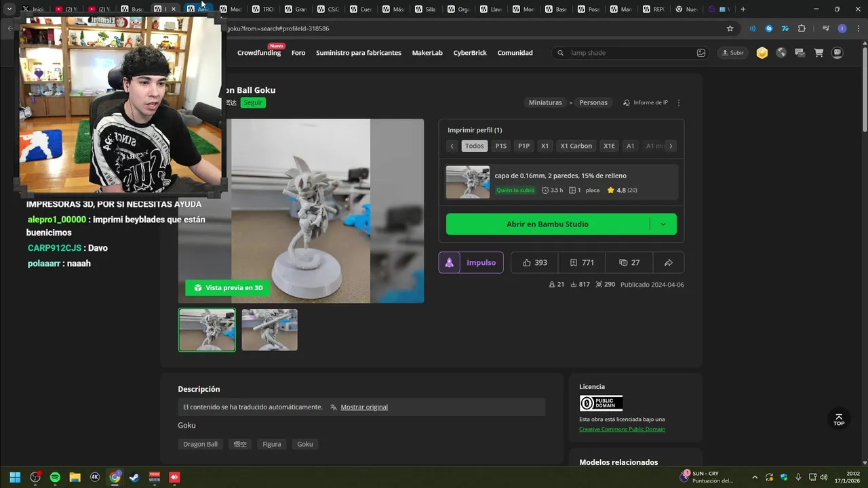Open the Personas category breadcrumb
The width and height of the screenshot is (868, 488).
593,102
